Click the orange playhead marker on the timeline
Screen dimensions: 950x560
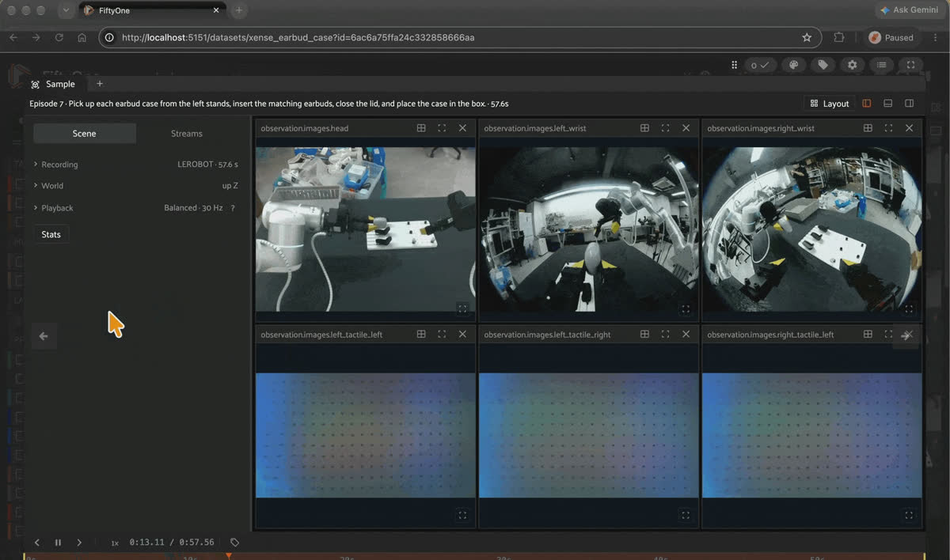pyautogui.click(x=229, y=556)
